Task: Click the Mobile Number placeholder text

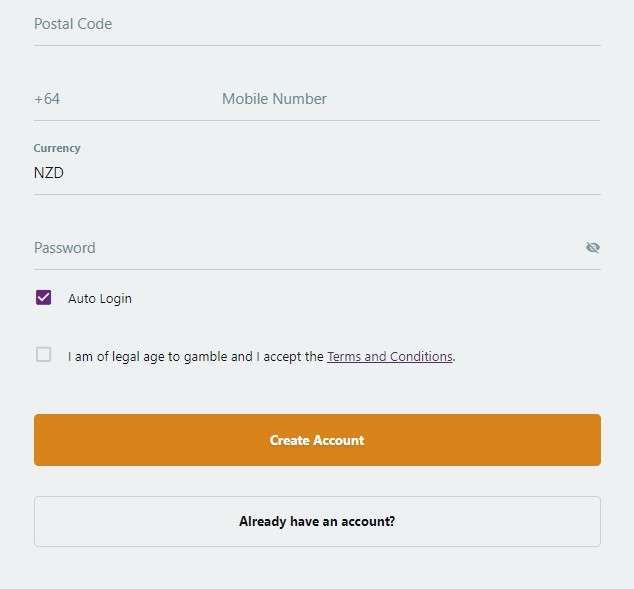Action: point(274,99)
